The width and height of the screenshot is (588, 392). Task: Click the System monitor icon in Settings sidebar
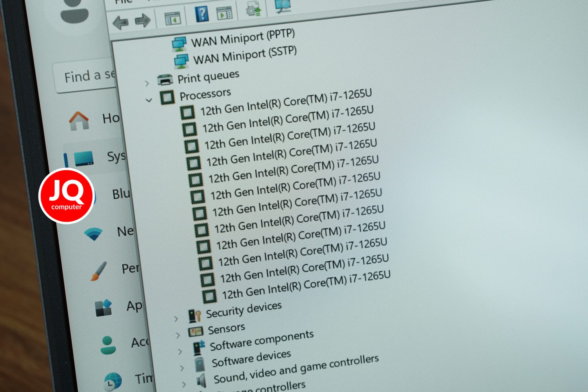[x=84, y=158]
